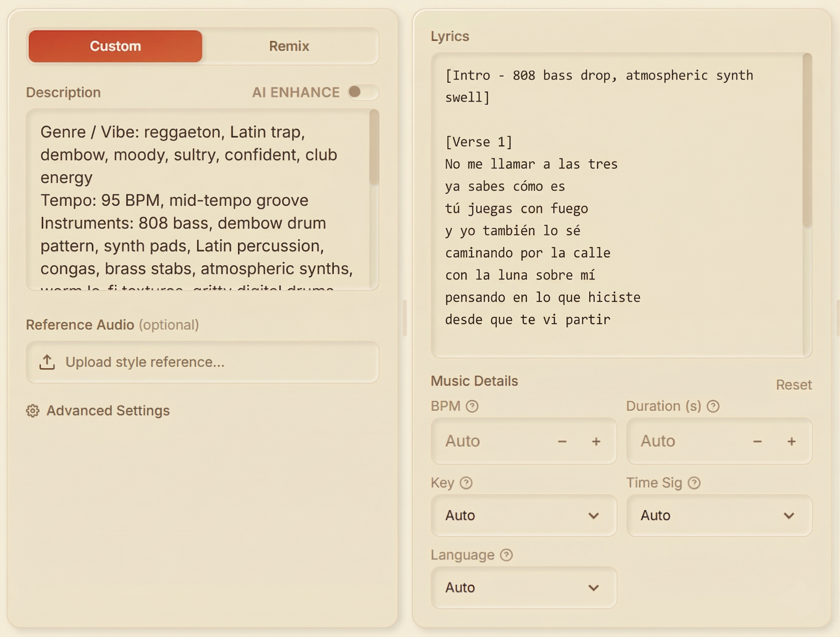This screenshot has width=840, height=637.
Task: Open the Time Sig dropdown
Action: (x=720, y=515)
